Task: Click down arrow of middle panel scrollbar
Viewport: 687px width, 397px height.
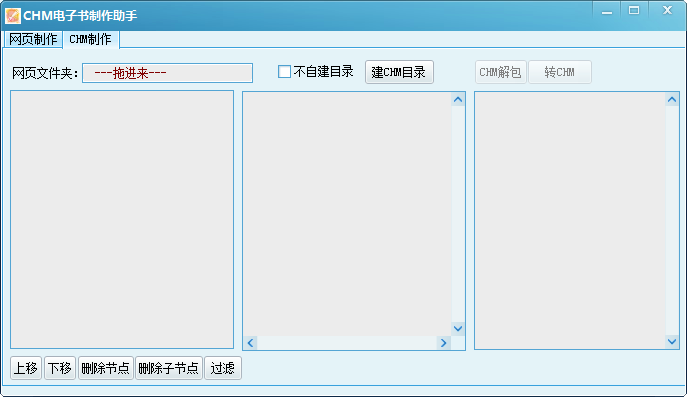Action: [x=458, y=329]
